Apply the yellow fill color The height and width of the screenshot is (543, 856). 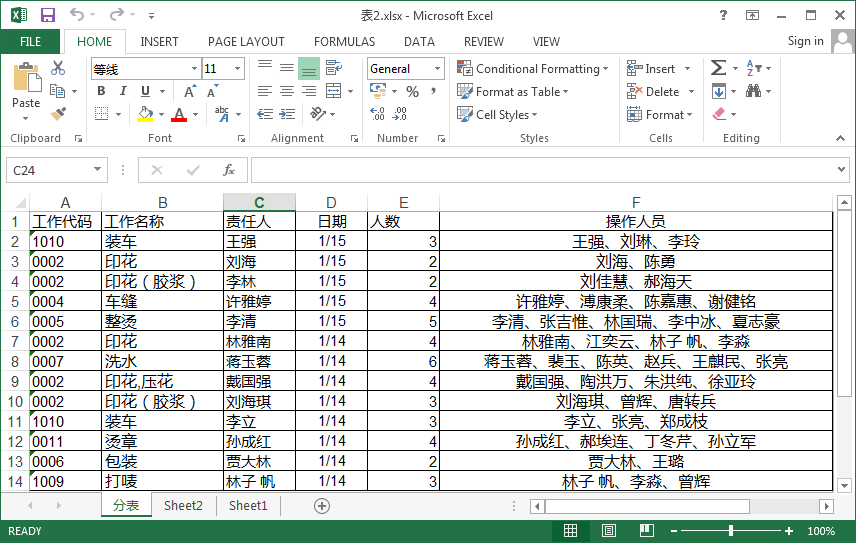(145, 115)
